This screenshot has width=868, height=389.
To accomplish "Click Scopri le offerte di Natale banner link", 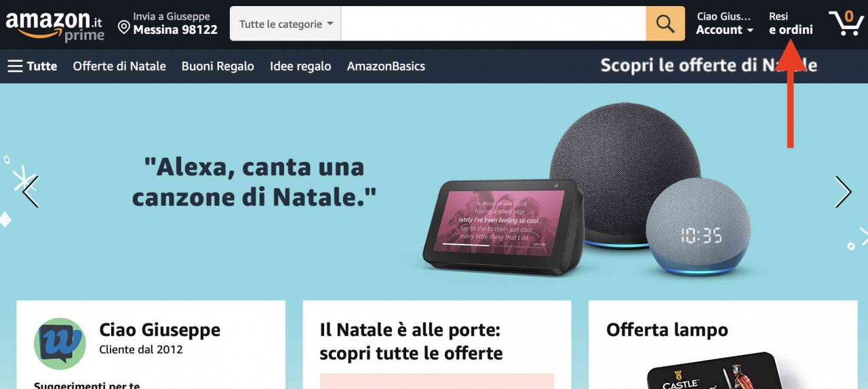I will [x=709, y=65].
